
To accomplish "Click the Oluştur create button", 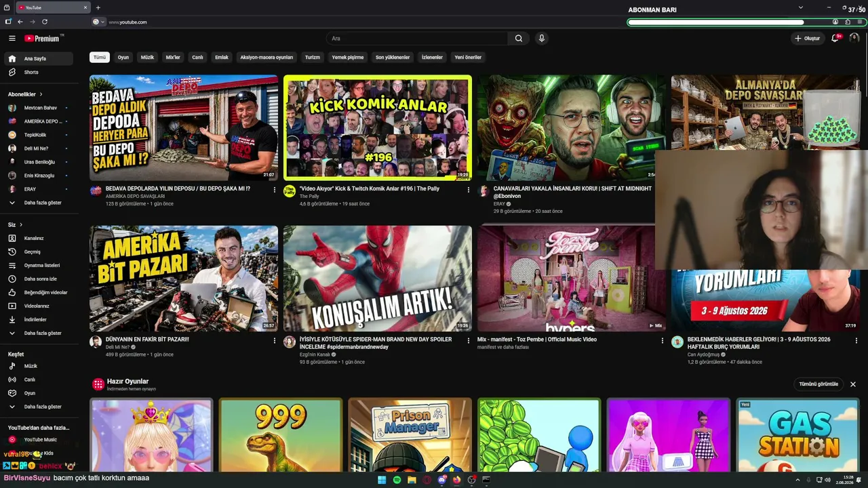I will [808, 39].
